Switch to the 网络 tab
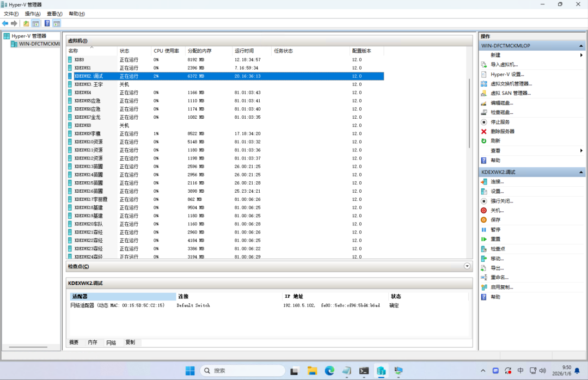The image size is (588, 380). click(x=112, y=342)
